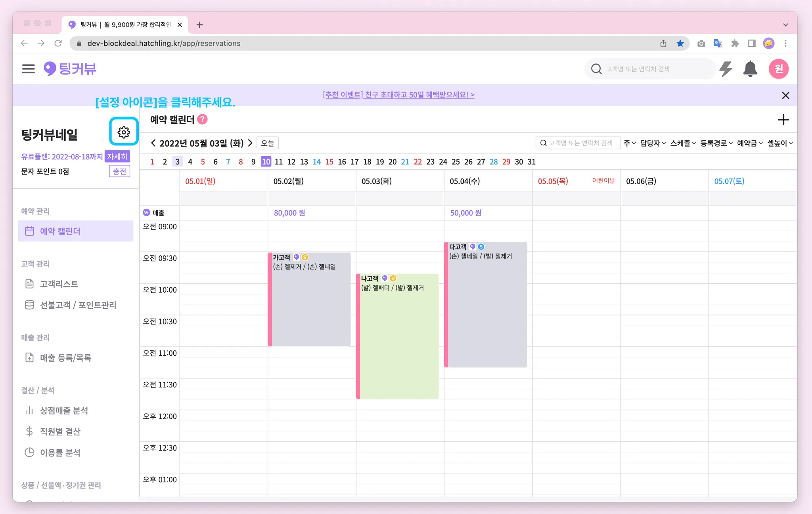
Task: Open the notification bell
Action: (750, 69)
